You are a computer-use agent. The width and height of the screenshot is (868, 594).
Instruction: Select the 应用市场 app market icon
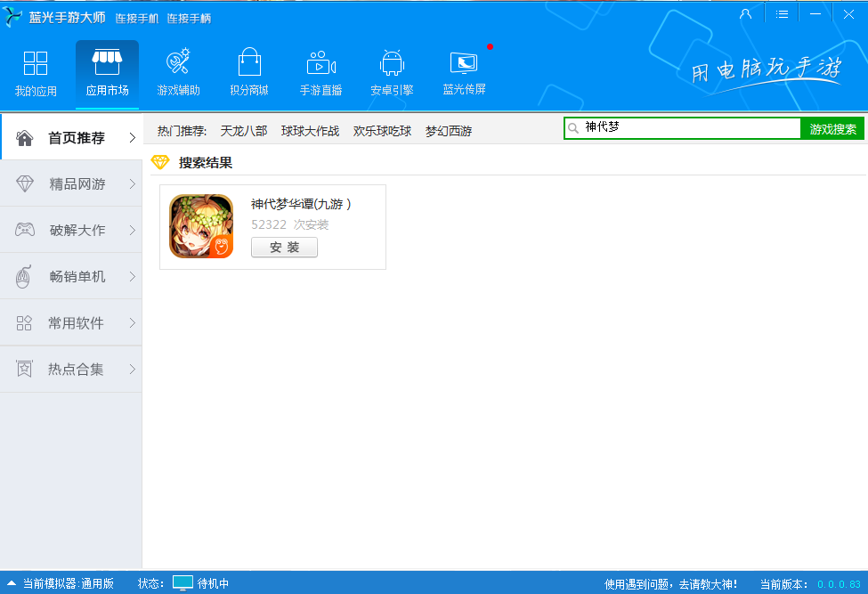pos(107,62)
